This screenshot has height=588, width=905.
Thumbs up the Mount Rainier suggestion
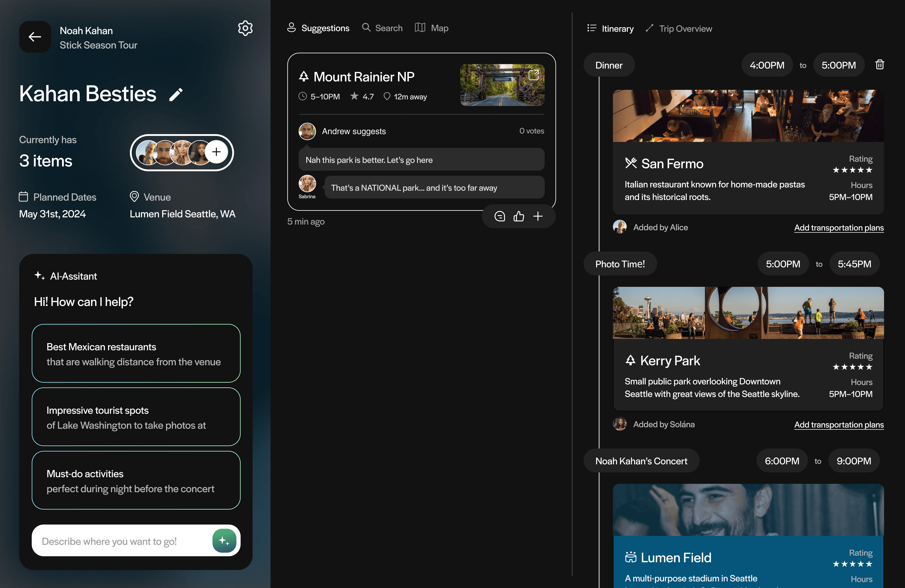point(519,216)
